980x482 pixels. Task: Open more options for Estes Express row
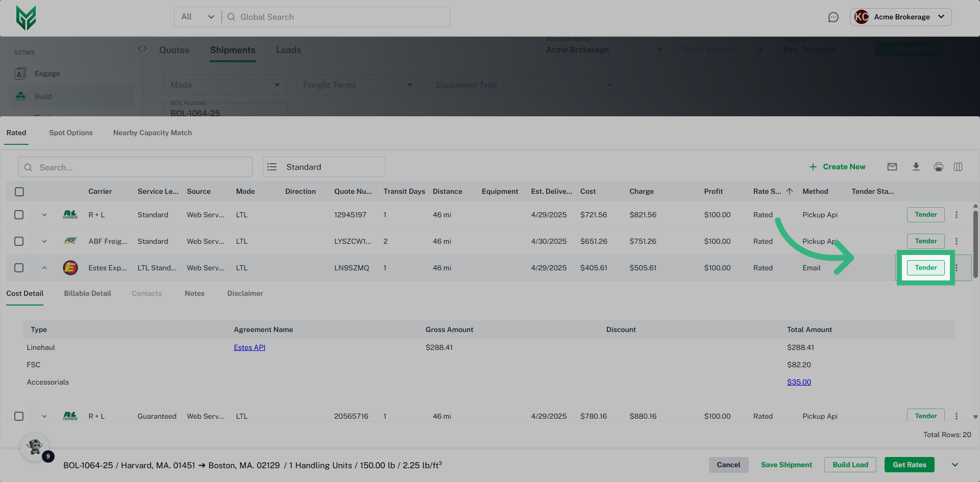957,268
